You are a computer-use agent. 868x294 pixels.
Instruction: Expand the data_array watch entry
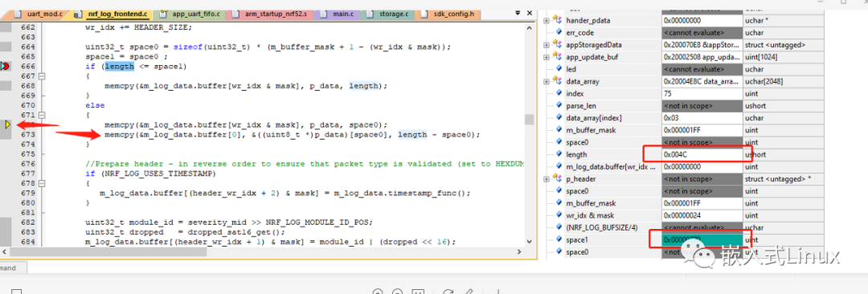[547, 81]
